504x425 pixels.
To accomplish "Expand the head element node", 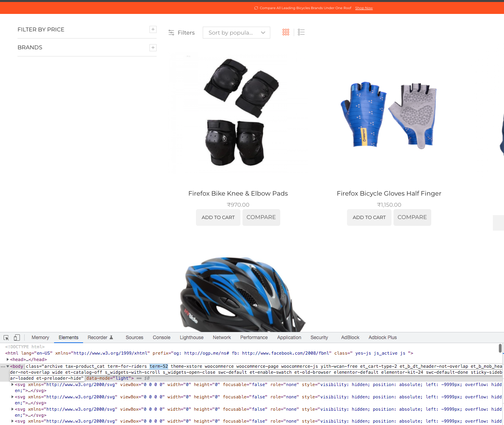I will pos(8,359).
